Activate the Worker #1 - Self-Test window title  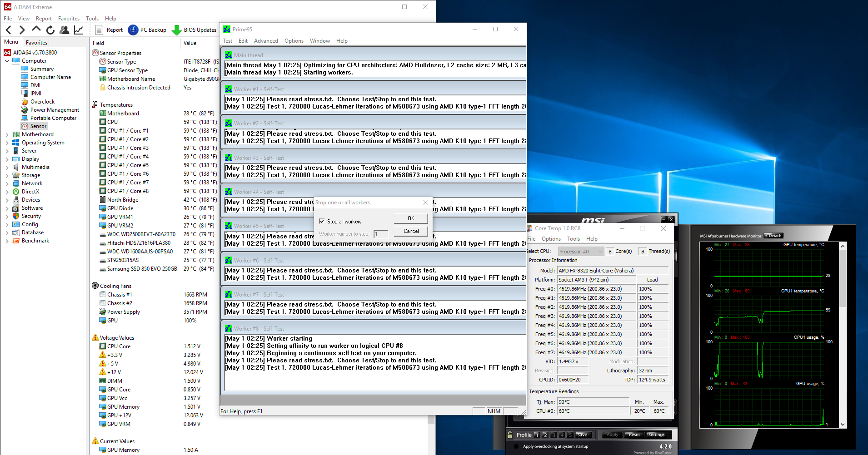(259, 89)
